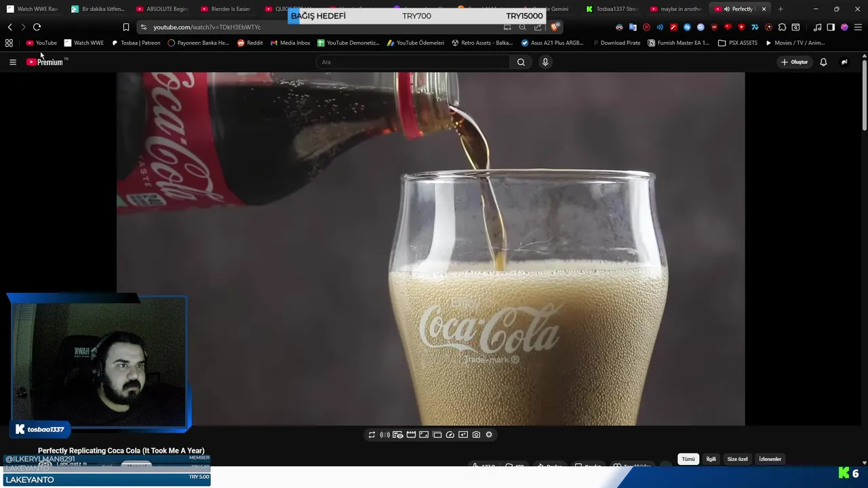
Task: Click the playback speed gauge icon under video
Action: point(450,434)
